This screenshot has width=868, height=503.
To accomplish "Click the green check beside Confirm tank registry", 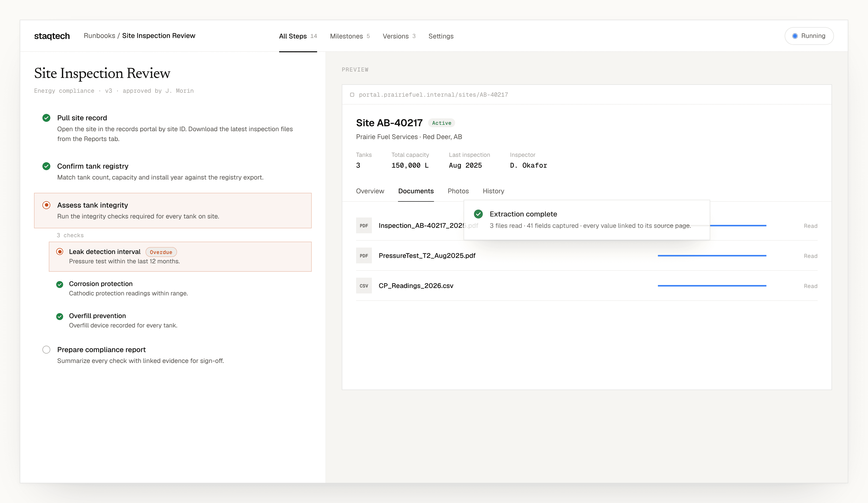I will pos(46,166).
